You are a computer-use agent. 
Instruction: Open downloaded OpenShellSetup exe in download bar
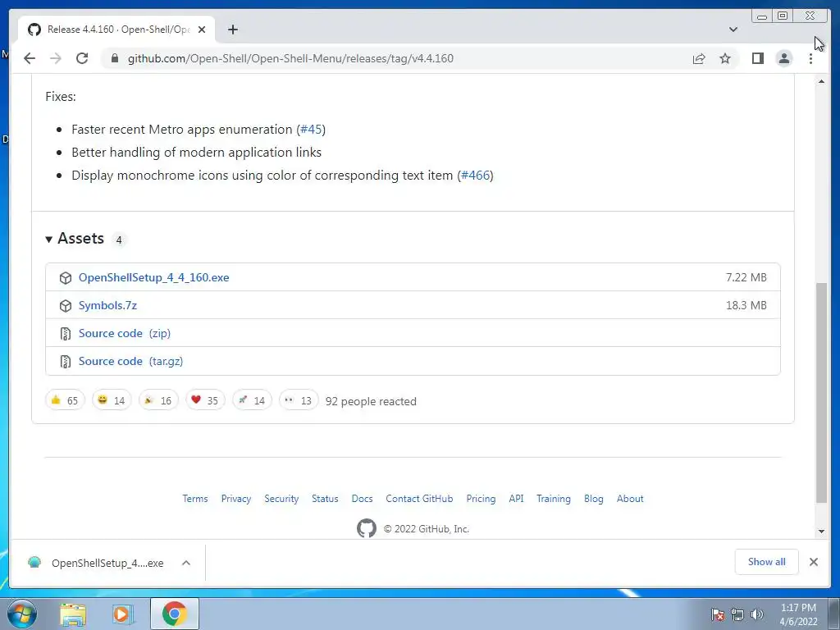click(95, 563)
